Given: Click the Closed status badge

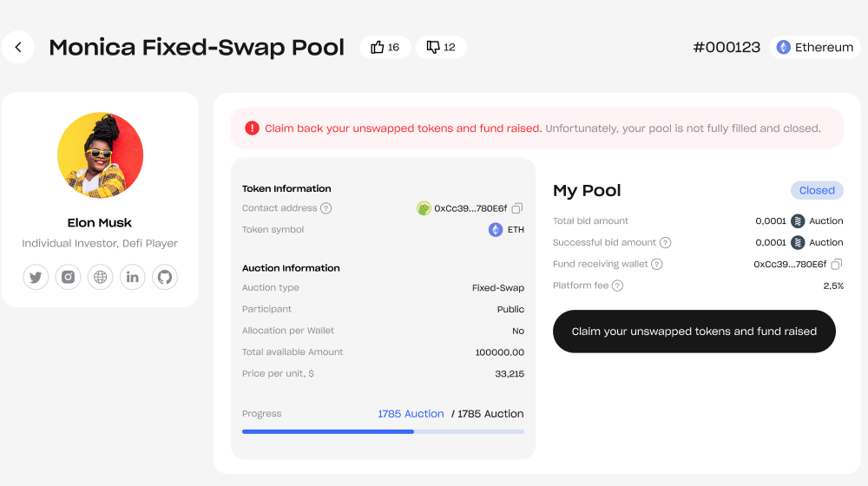Looking at the screenshot, I should 817,191.
